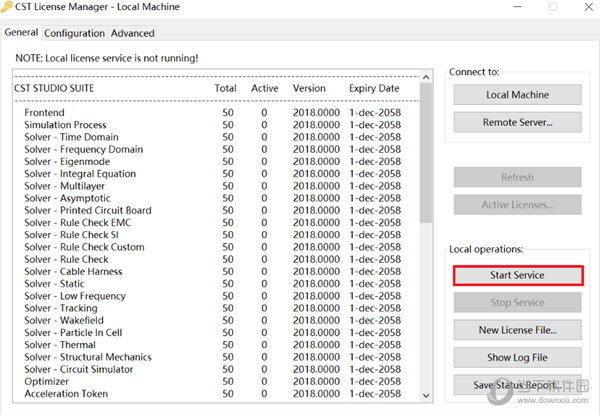This screenshot has height=415, width=600.
Task: Connect to Local Machine
Action: point(517,94)
